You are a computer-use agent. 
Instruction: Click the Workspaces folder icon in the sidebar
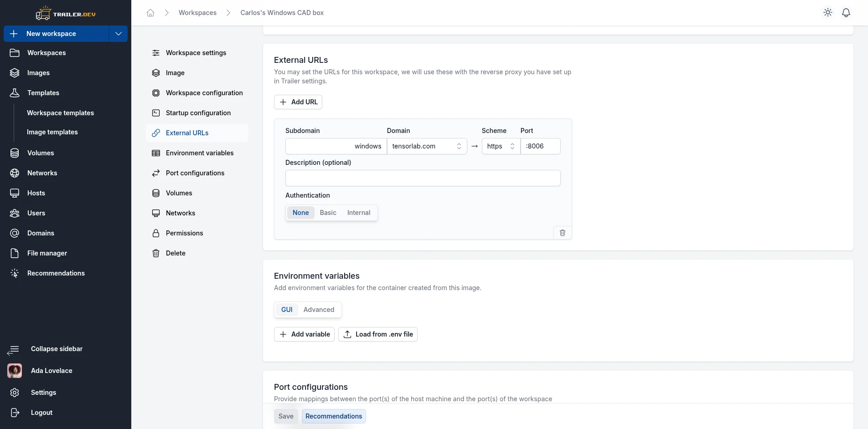pyautogui.click(x=15, y=53)
